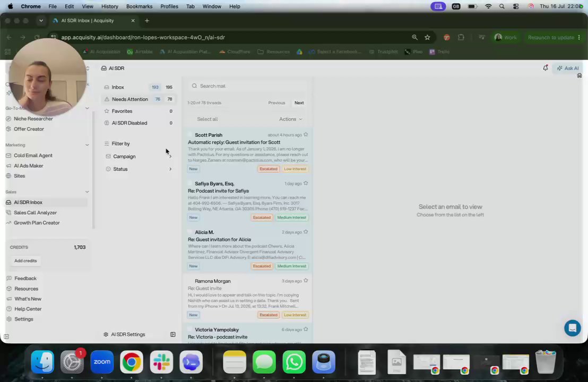Select the Alicia M. thread checkbox
The width and height of the screenshot is (588, 382).
tap(190, 232)
